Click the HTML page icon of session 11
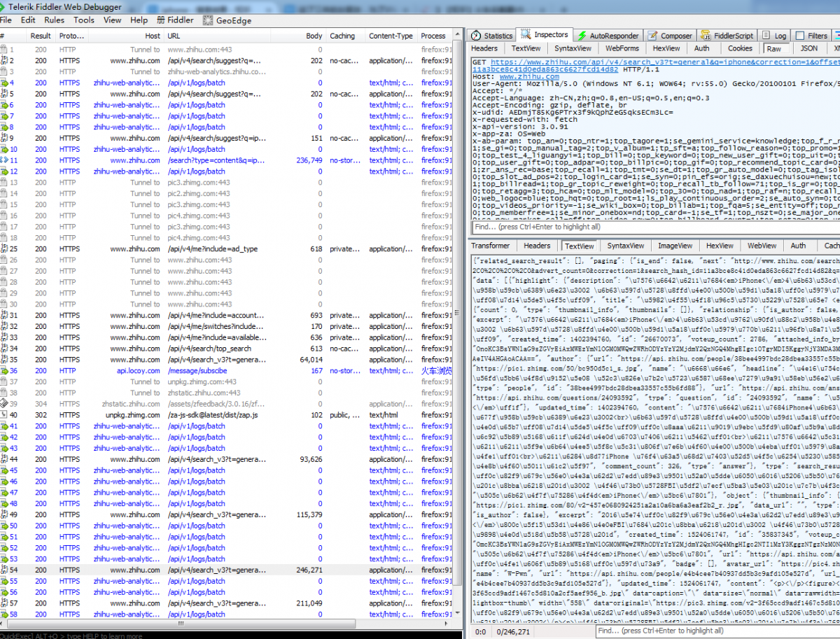This screenshot has height=639, width=840. click(x=3, y=160)
